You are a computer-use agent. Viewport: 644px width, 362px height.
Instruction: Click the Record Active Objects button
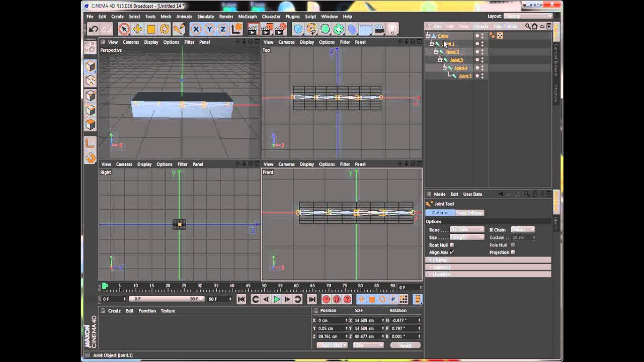[326, 299]
